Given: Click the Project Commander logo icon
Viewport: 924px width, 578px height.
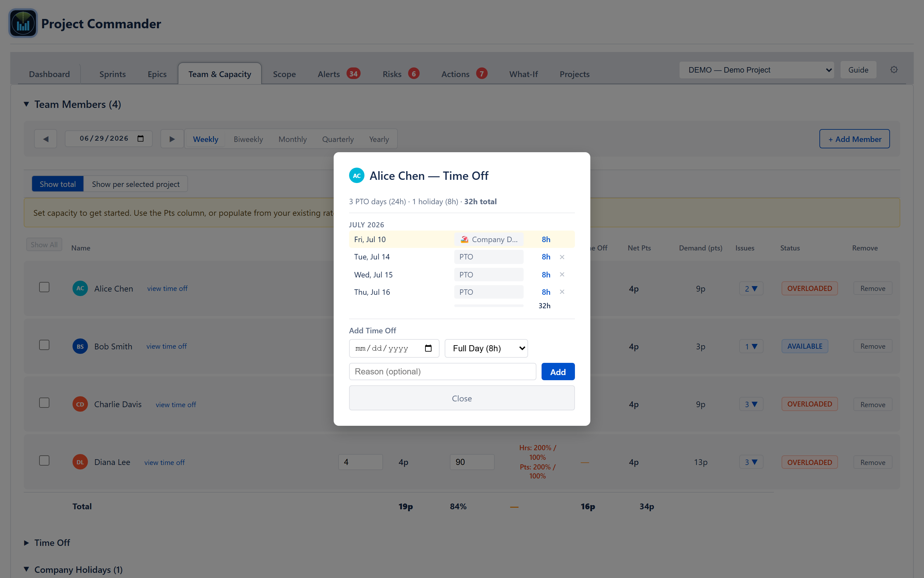Looking at the screenshot, I should pyautogui.click(x=23, y=23).
